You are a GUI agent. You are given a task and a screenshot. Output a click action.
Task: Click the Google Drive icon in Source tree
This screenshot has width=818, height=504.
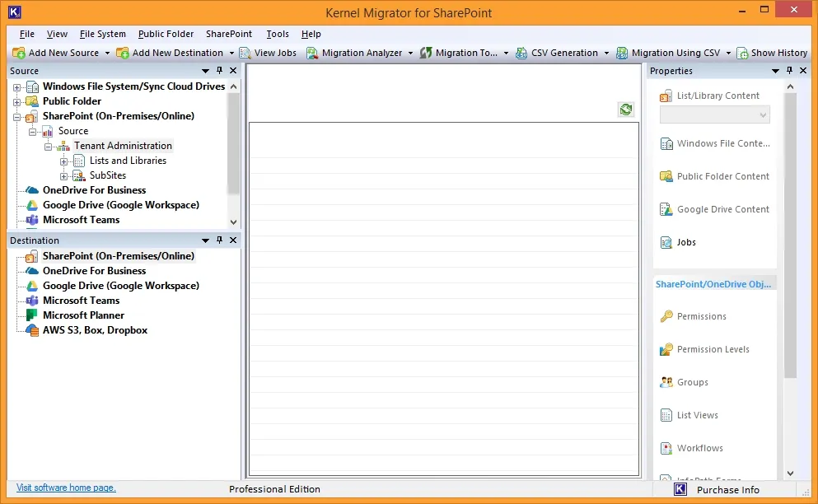point(32,205)
